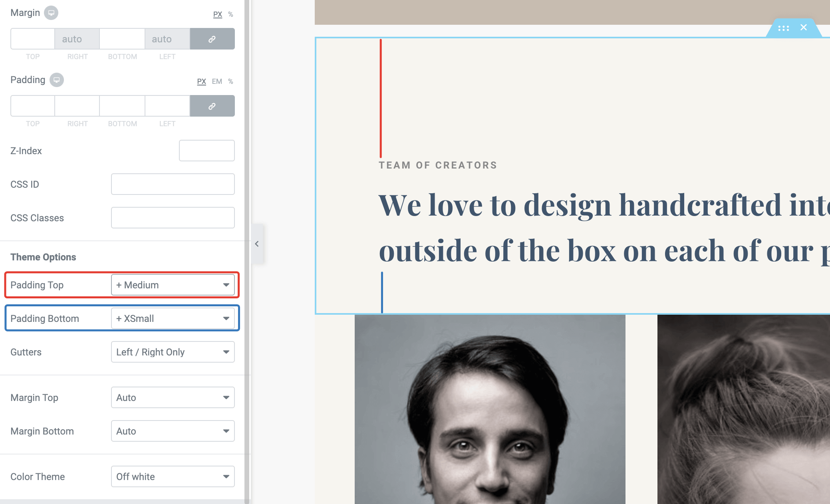830x504 pixels.
Task: Select the Team of Creators heading text
Action: [438, 165]
